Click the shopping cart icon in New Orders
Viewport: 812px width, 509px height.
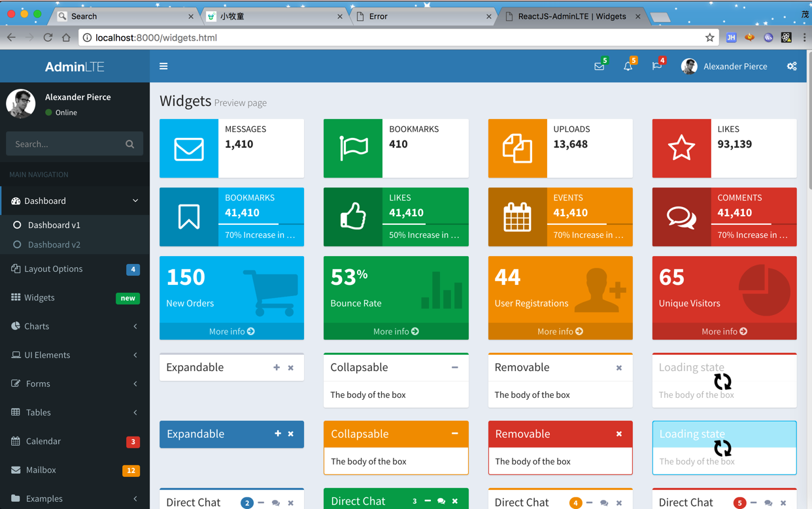271,292
